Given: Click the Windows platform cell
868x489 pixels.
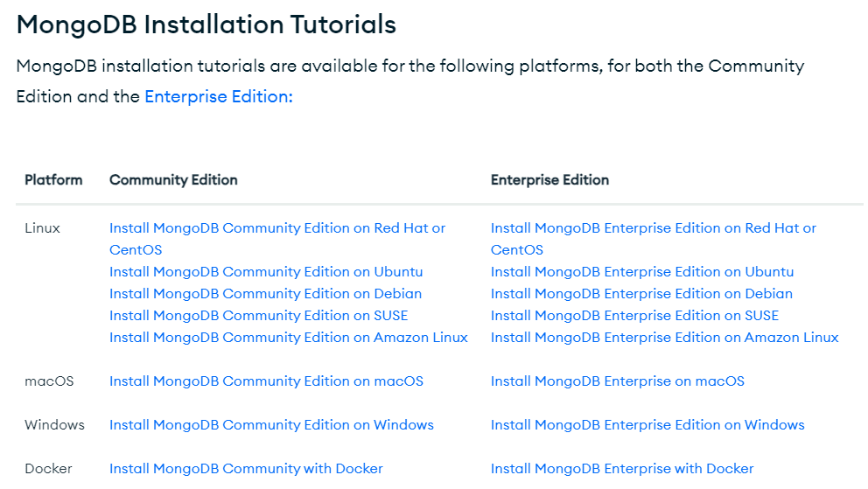Looking at the screenshot, I should click(x=54, y=425).
